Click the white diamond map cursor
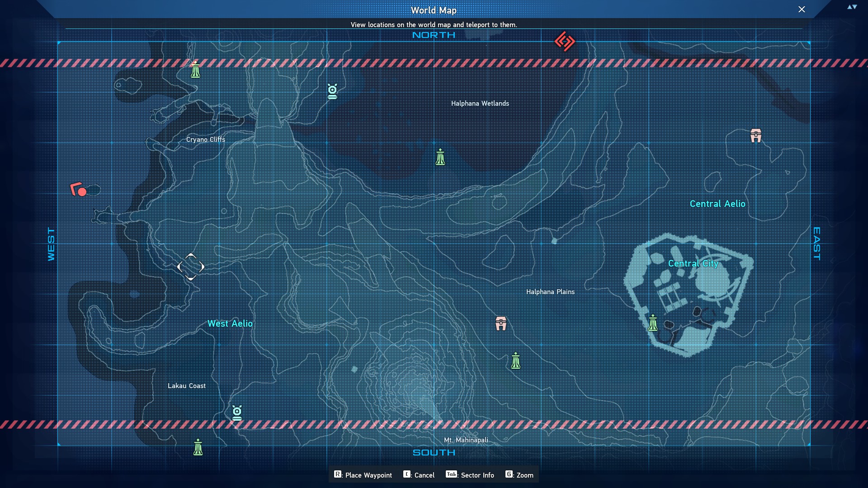868x488 pixels. click(x=191, y=267)
